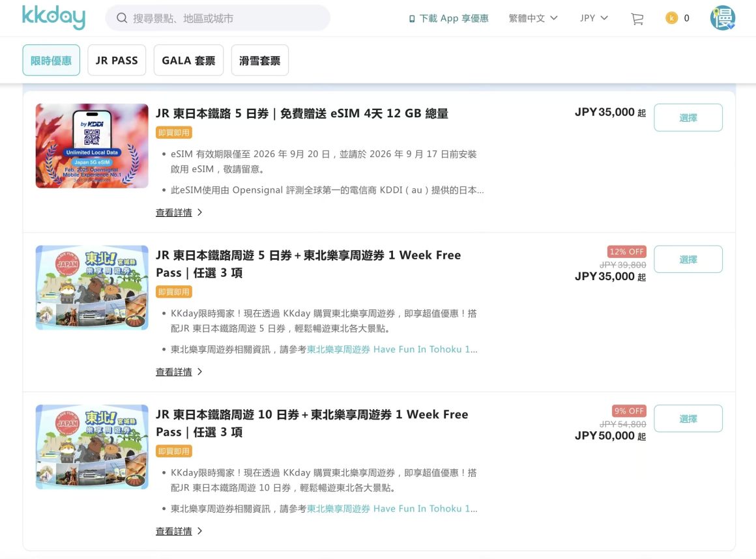Screen dimensions: 756x559
Task: Select the 限時優惠 tab
Action: coord(51,60)
